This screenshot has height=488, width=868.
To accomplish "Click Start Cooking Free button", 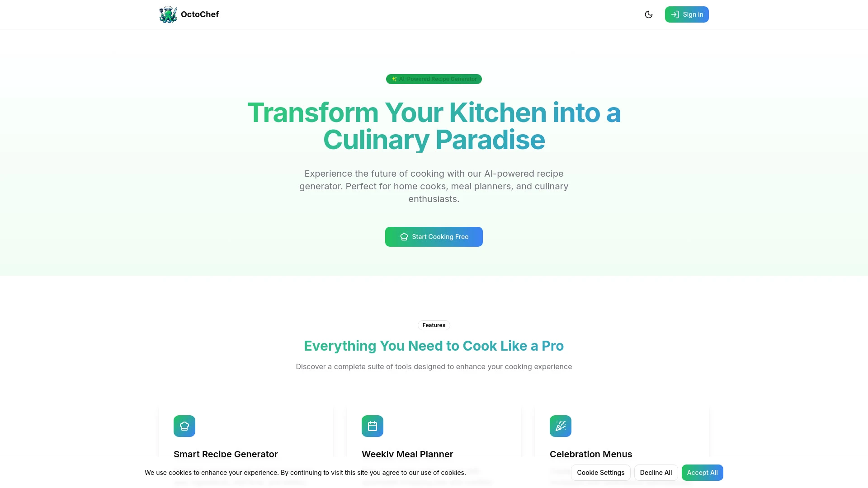I will [x=434, y=237].
